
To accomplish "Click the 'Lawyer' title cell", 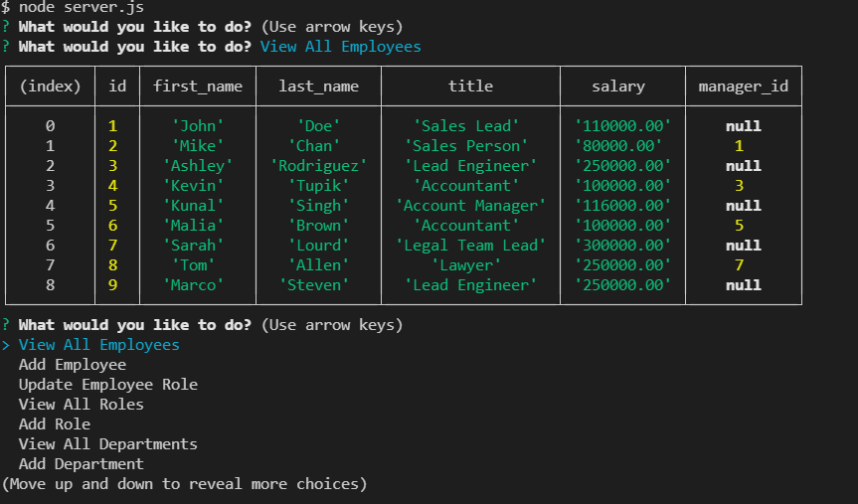I will 466,265.
